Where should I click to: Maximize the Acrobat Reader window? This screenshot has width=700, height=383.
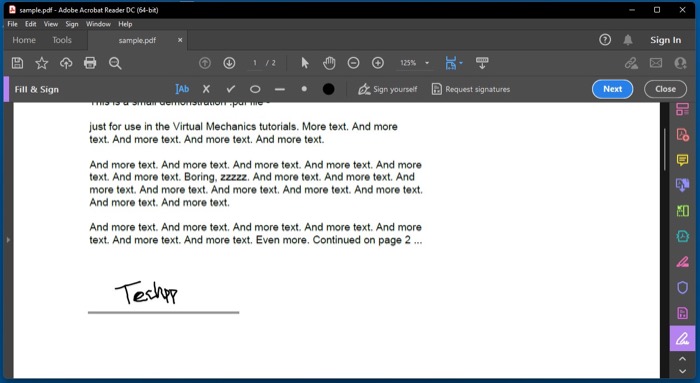(657, 10)
